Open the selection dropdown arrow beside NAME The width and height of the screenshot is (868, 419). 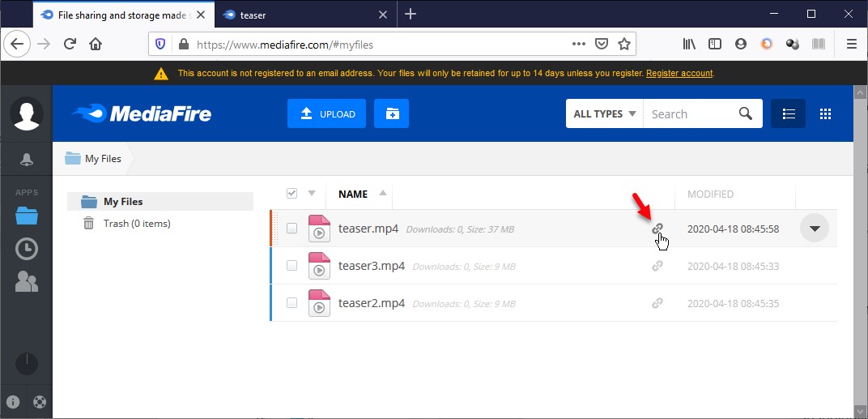click(312, 194)
